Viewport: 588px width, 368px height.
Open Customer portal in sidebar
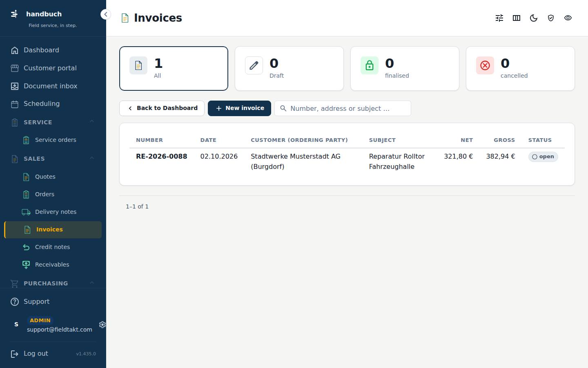pyautogui.click(x=53, y=68)
